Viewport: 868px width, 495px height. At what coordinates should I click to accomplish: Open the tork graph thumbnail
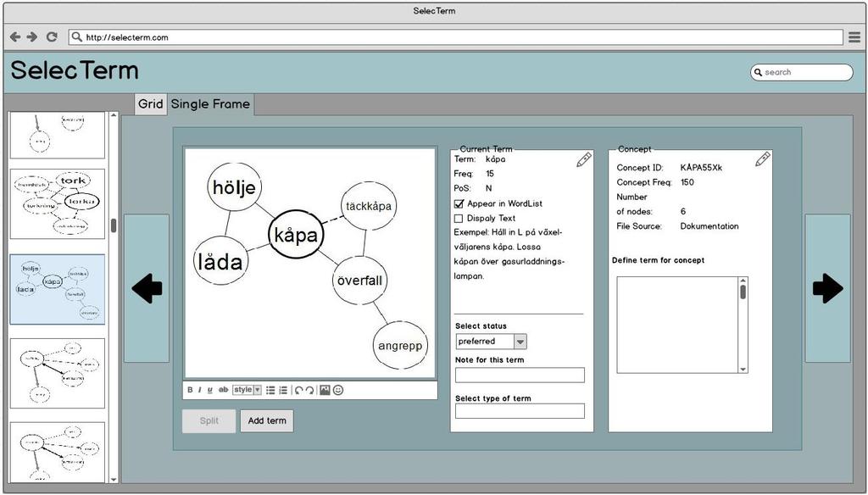(x=58, y=204)
